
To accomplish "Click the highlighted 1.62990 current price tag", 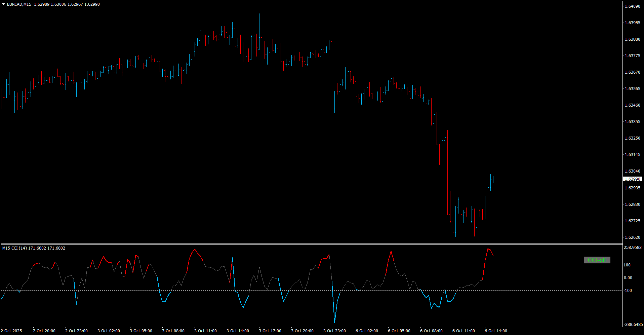I will [x=632, y=179].
